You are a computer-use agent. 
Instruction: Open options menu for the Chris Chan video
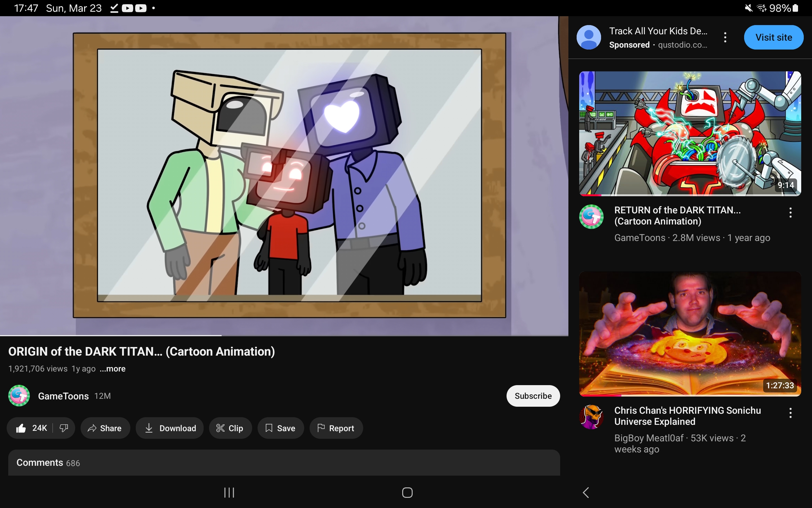tap(790, 413)
